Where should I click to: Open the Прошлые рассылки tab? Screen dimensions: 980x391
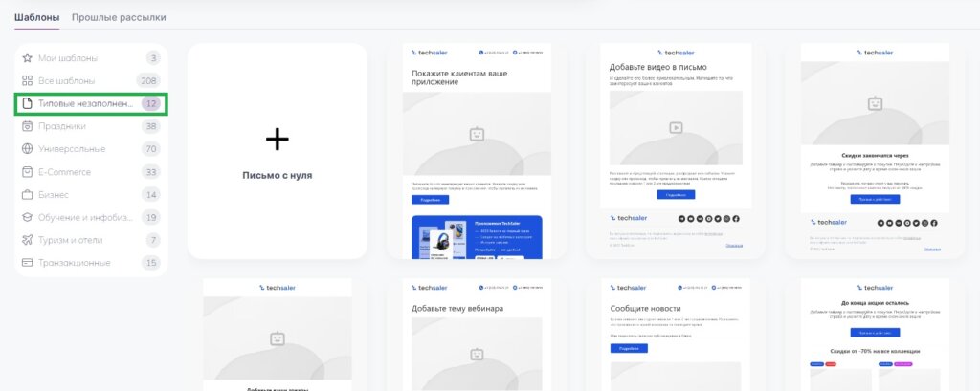[x=119, y=17]
